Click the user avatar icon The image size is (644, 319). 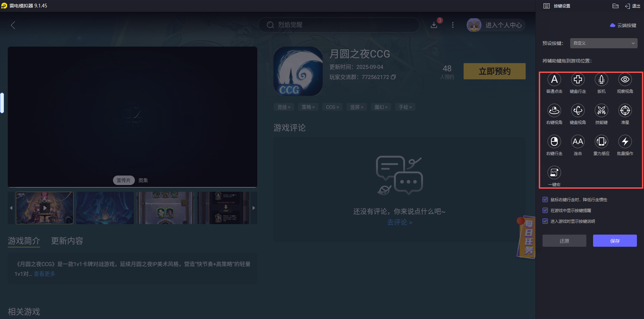click(474, 25)
